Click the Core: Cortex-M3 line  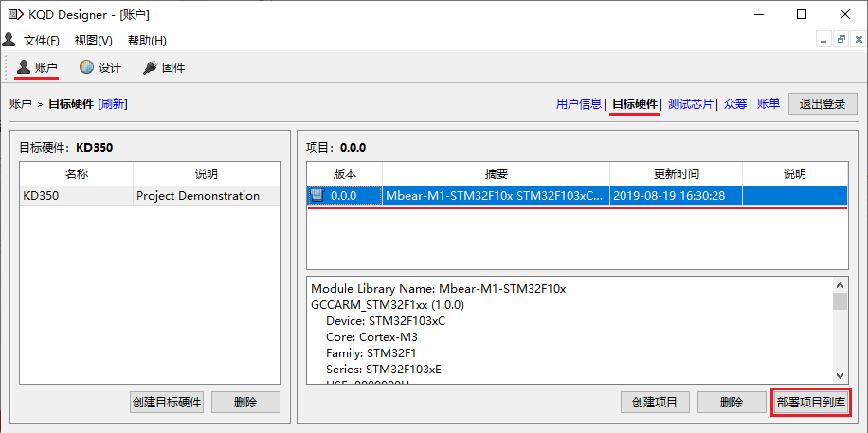click(371, 336)
